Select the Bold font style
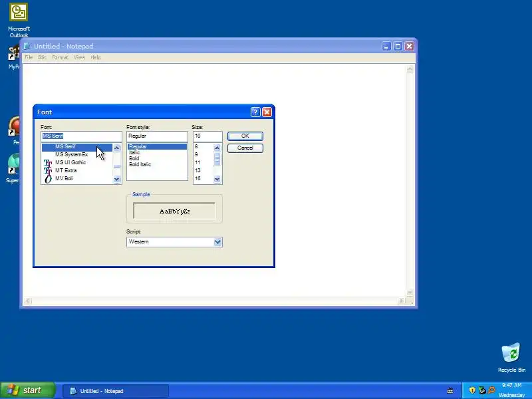 pos(157,158)
